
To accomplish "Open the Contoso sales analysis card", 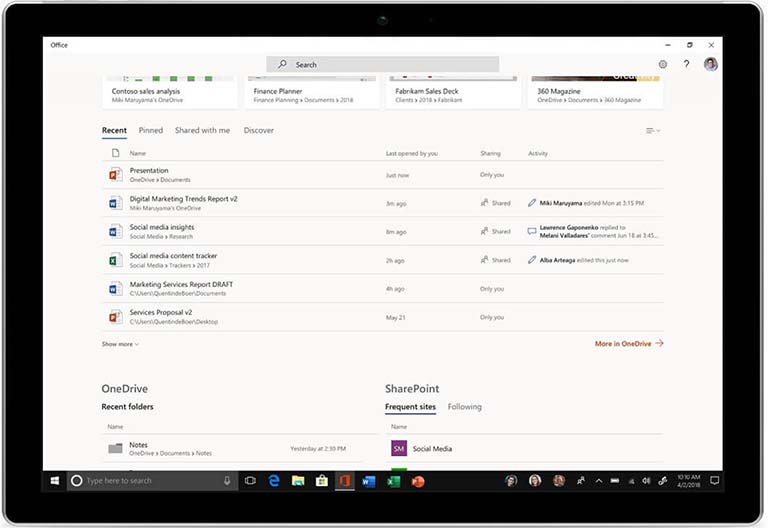I will coord(169,92).
